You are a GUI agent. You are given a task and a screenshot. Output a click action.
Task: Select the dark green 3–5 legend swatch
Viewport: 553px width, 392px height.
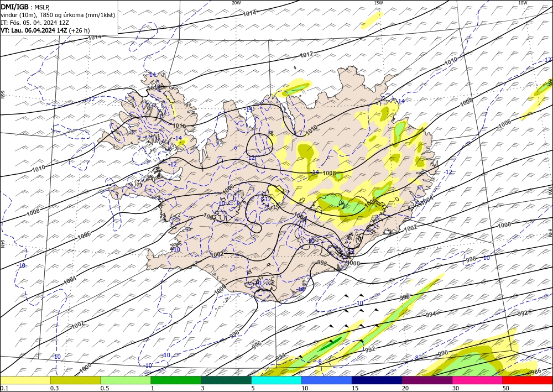(x=226, y=380)
